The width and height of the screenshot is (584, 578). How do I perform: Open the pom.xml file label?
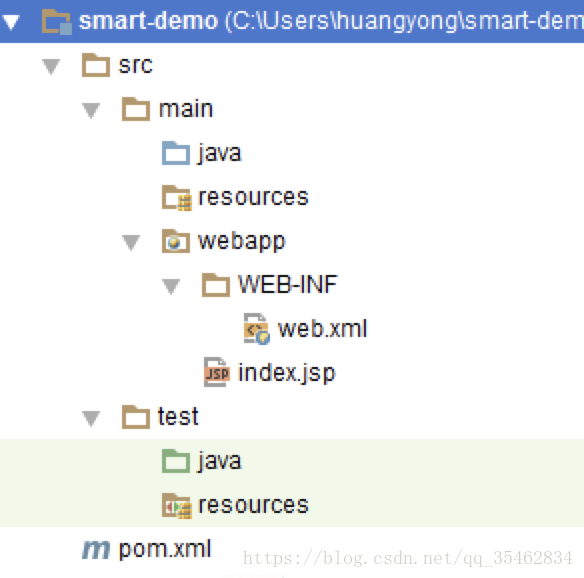[165, 550]
